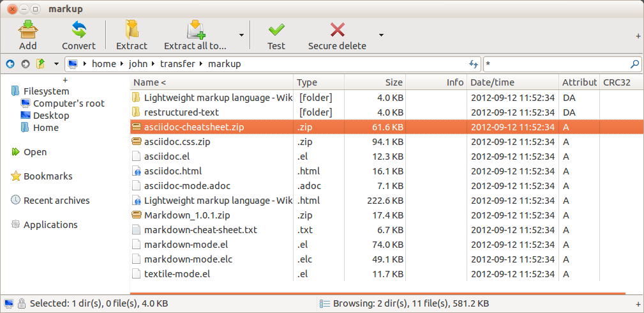Click the padlock icon in status bar
Screen dimensions: 644x313
click(22, 303)
